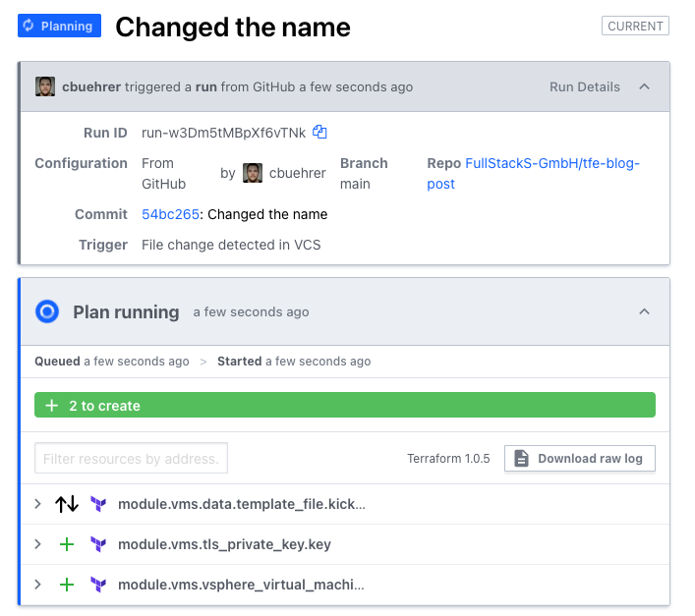Copy the Run ID to clipboard
This screenshot has width=695, height=616.
click(x=319, y=132)
